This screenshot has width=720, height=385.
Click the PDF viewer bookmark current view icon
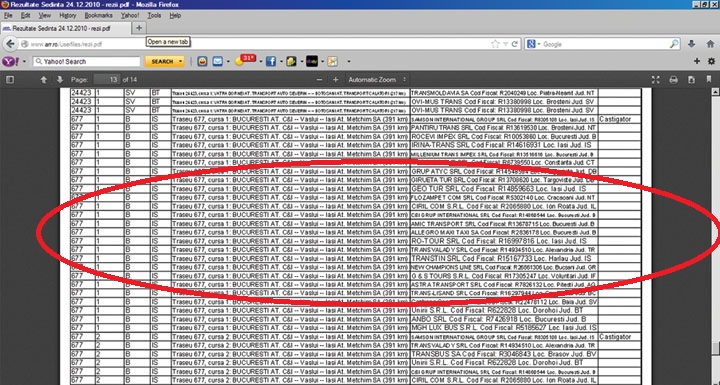tap(709, 79)
